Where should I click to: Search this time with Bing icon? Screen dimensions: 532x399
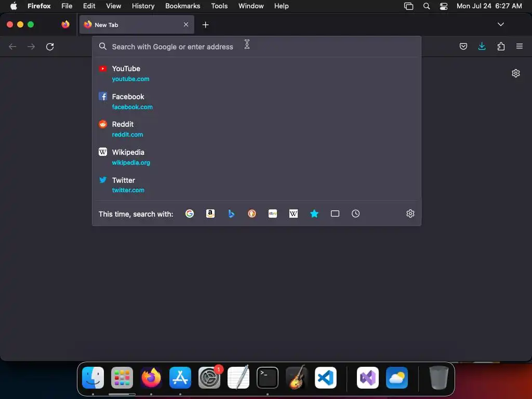(231, 214)
